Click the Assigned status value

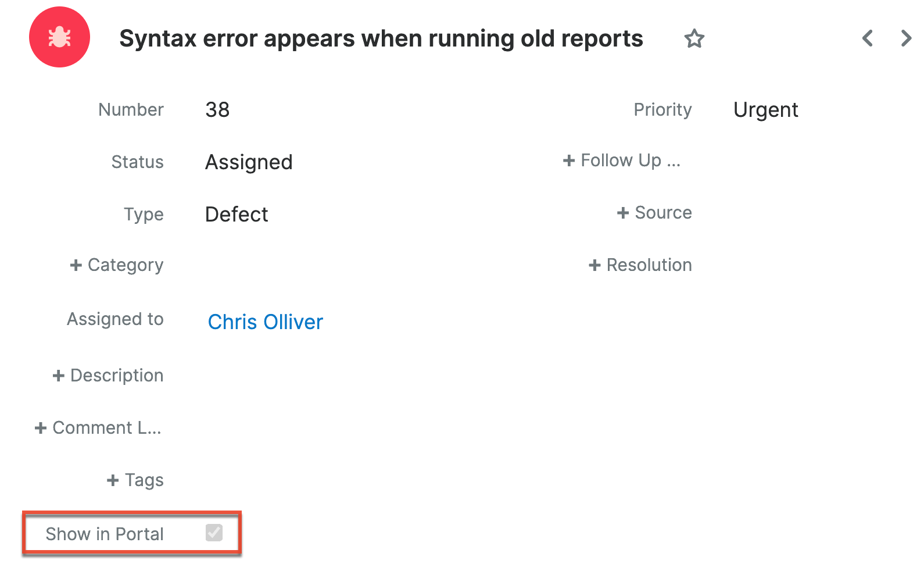click(249, 162)
